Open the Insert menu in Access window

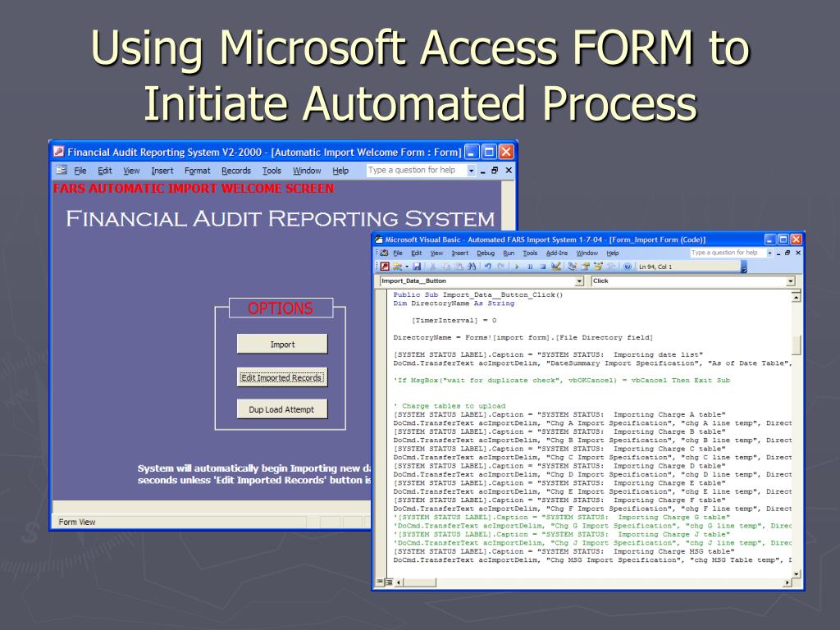tap(162, 171)
